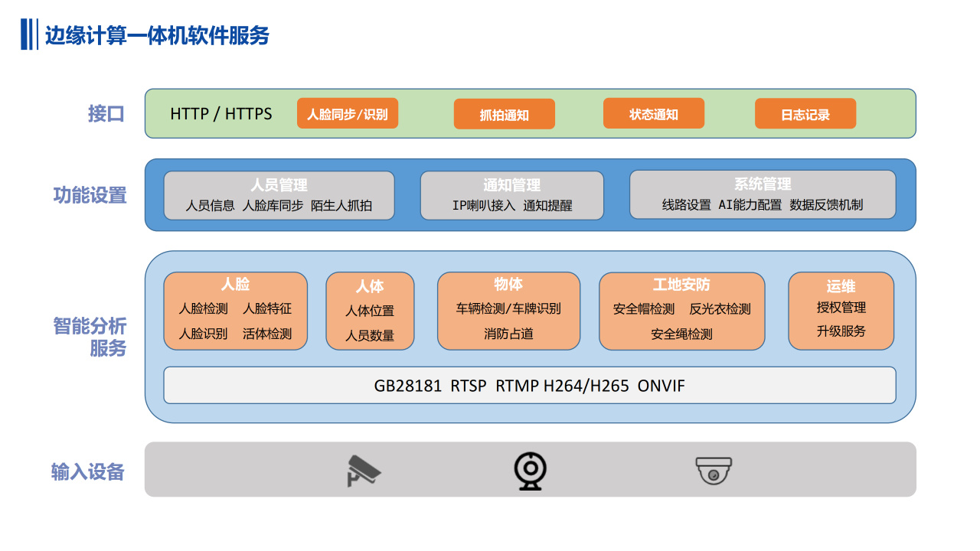Image resolution: width=980 pixels, height=551 pixels.
Task: Open the 运维 block
Action: coord(841,311)
